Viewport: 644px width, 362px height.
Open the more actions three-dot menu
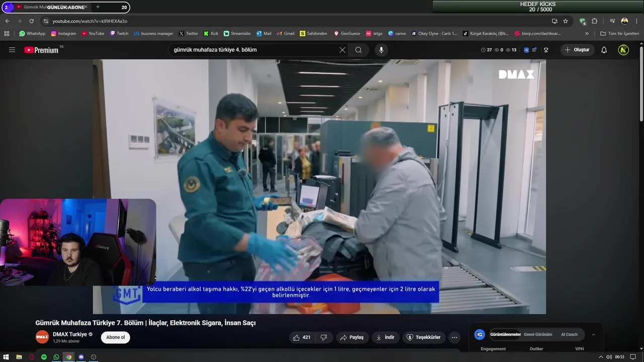coord(454,337)
